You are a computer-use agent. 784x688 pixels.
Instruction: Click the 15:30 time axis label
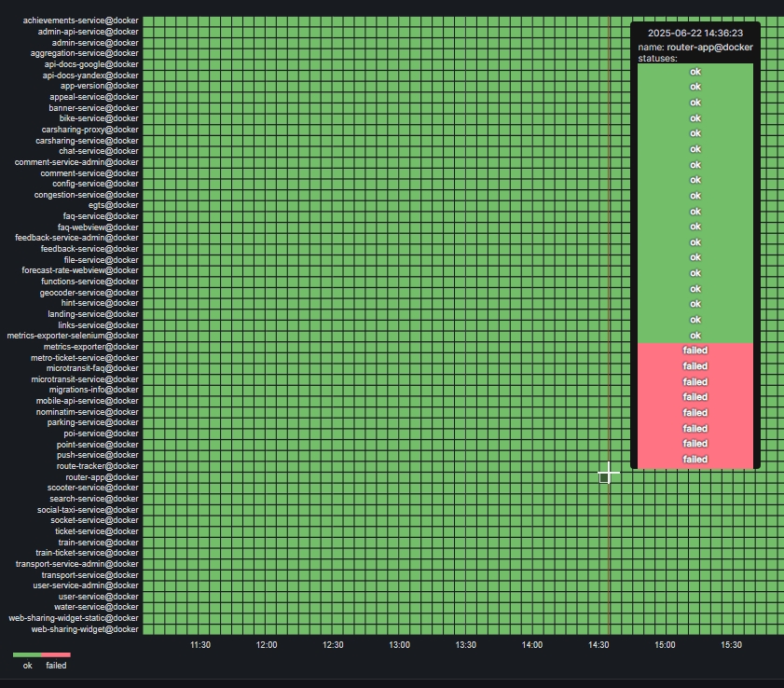pyautogui.click(x=731, y=645)
